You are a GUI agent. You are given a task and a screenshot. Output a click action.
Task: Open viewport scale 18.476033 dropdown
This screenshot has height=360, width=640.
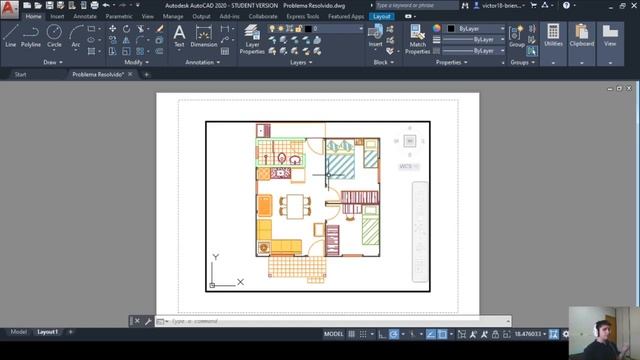point(530,334)
